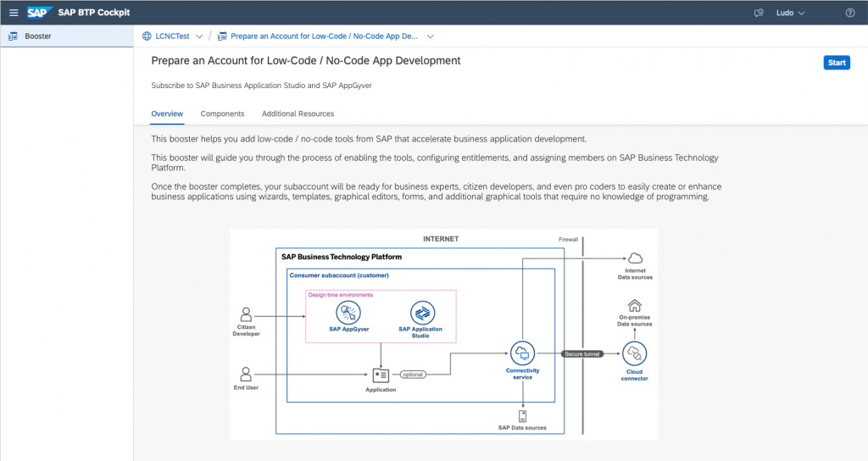Open the help question mark icon
This screenshot has height=461, width=868.
pos(849,13)
